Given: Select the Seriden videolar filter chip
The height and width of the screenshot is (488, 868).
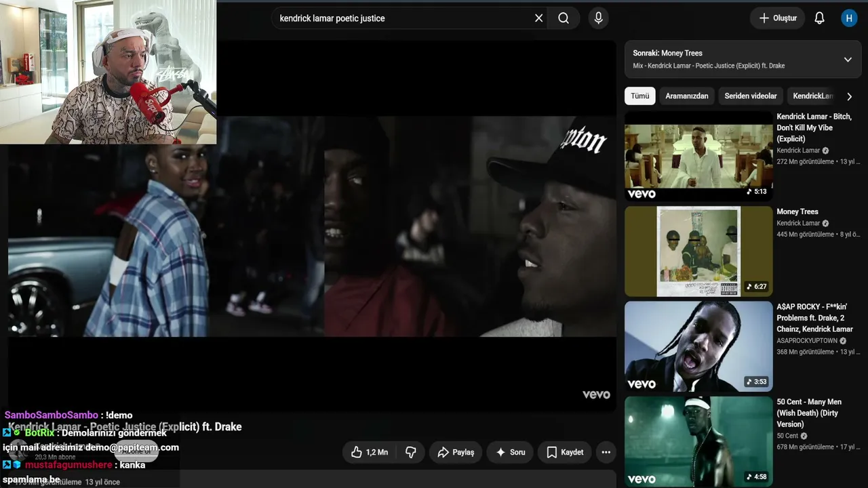Looking at the screenshot, I should [x=751, y=96].
